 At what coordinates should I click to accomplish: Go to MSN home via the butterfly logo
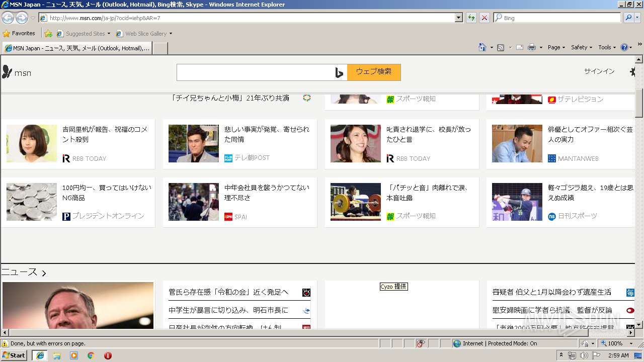coord(17,72)
